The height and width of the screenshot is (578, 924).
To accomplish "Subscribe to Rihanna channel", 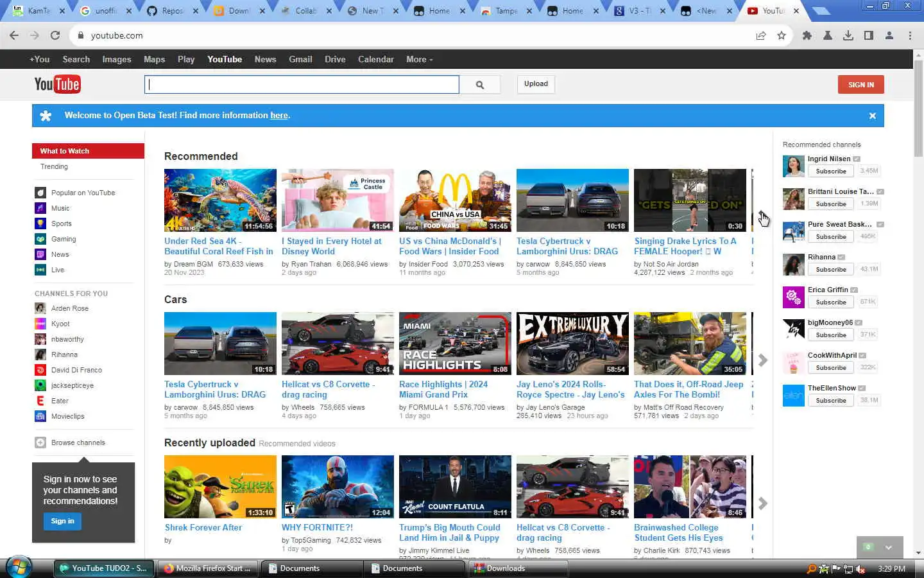I will pyautogui.click(x=831, y=270).
